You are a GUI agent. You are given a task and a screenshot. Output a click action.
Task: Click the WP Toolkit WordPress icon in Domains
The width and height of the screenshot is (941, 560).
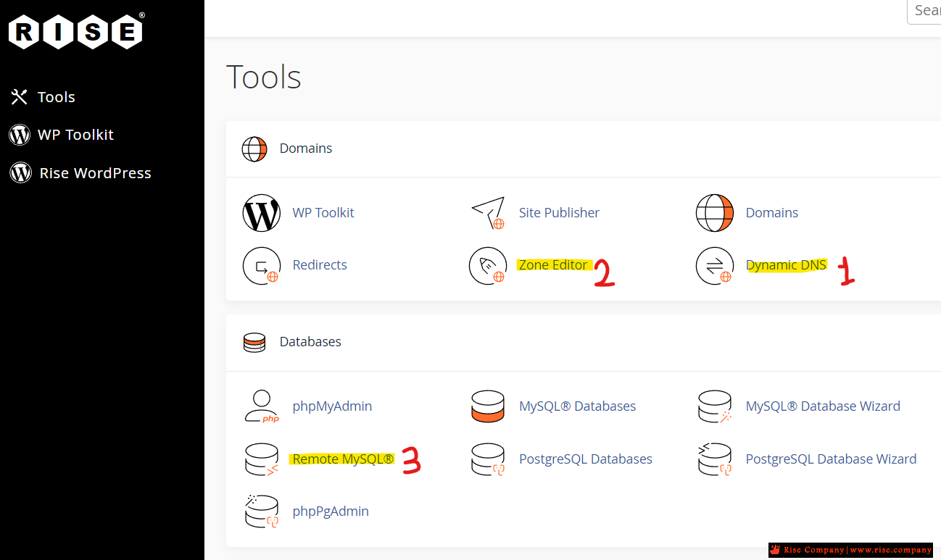pos(261,213)
